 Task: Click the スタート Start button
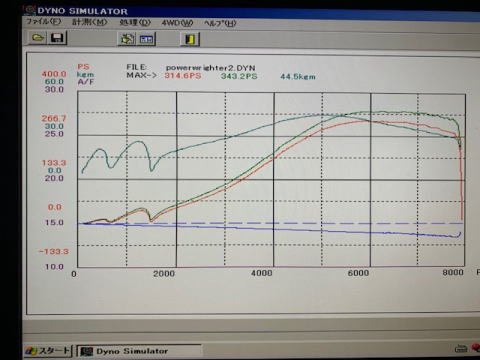point(48,351)
